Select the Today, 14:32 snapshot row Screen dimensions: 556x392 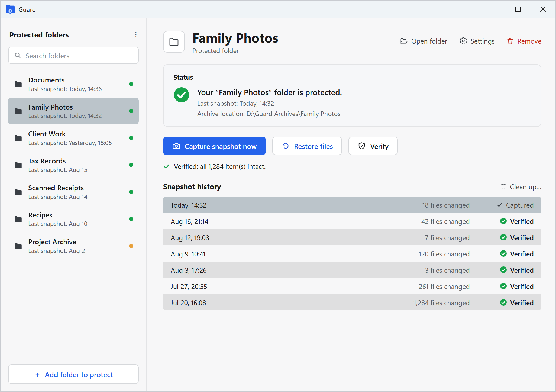coord(352,205)
